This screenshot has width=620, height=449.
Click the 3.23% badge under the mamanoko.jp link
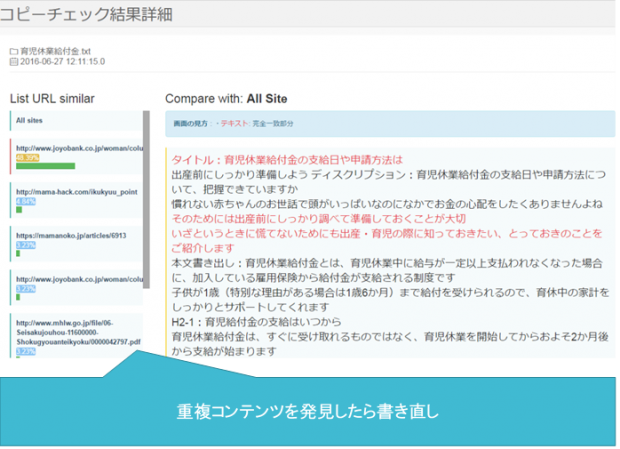click(25, 244)
